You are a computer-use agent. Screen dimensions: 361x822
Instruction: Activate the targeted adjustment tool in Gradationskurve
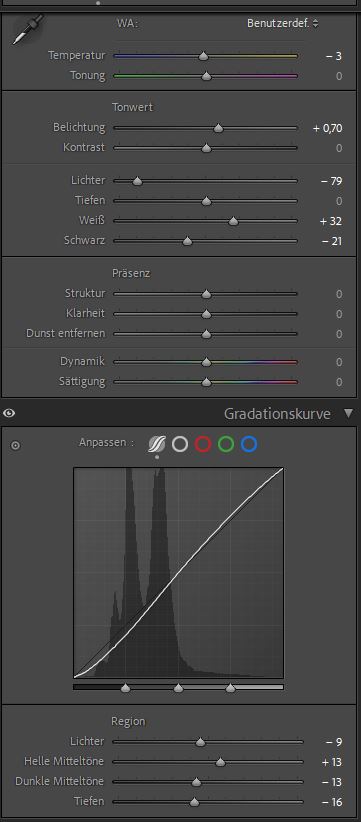point(16,446)
